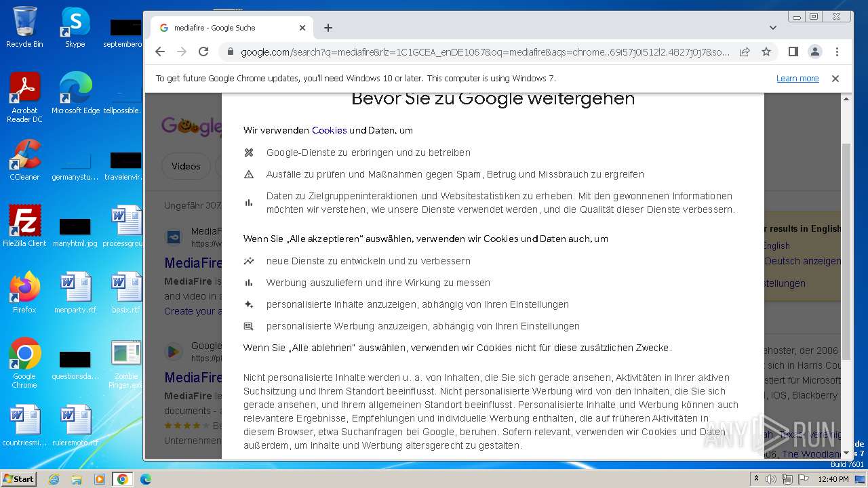This screenshot has width=868, height=488.
Task: Open Action Center flag in tray
Action: [x=803, y=479]
